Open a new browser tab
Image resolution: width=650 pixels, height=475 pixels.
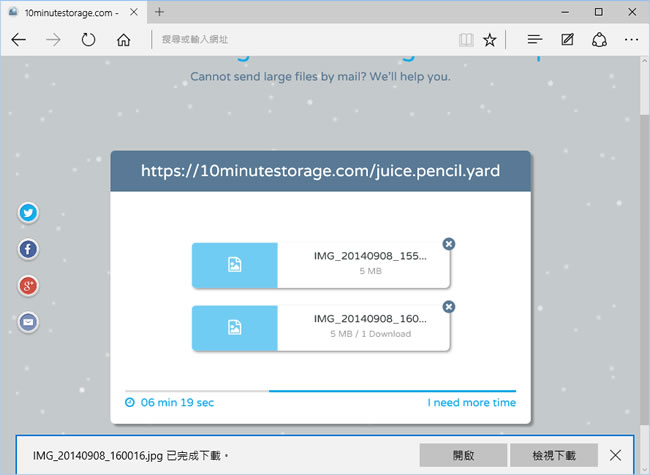(160, 12)
